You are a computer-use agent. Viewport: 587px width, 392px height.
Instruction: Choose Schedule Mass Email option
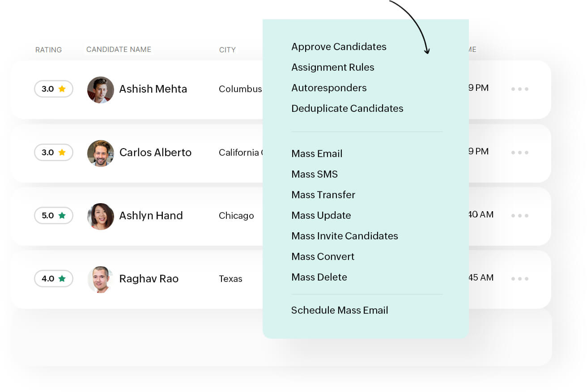pos(340,311)
